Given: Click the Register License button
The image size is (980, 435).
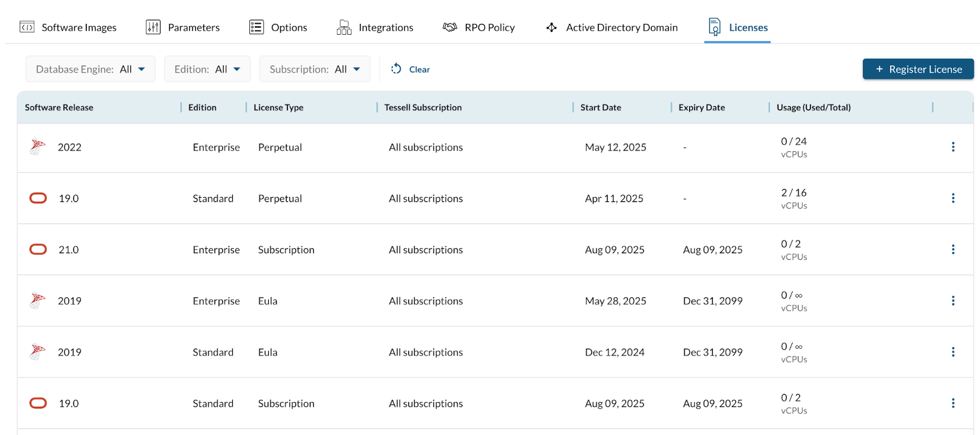Looking at the screenshot, I should (x=918, y=69).
